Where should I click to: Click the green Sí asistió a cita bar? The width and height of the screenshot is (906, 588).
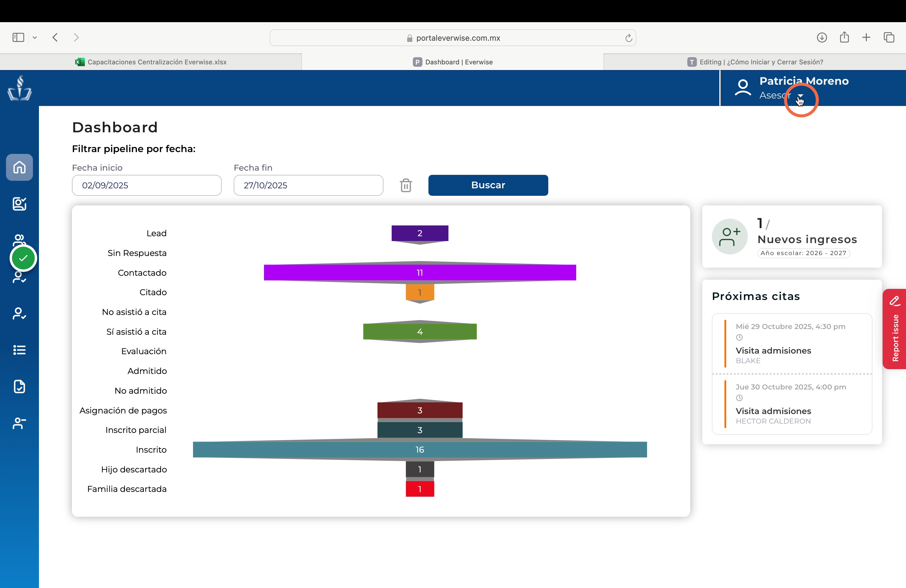tap(420, 332)
